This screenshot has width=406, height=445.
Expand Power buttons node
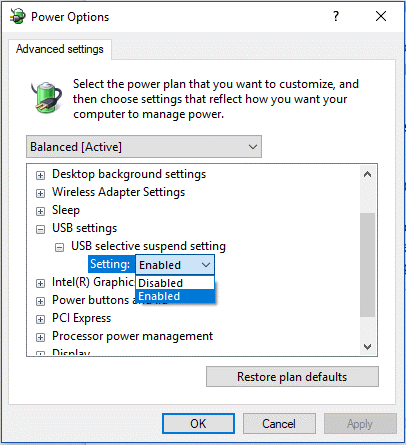pyautogui.click(x=40, y=301)
